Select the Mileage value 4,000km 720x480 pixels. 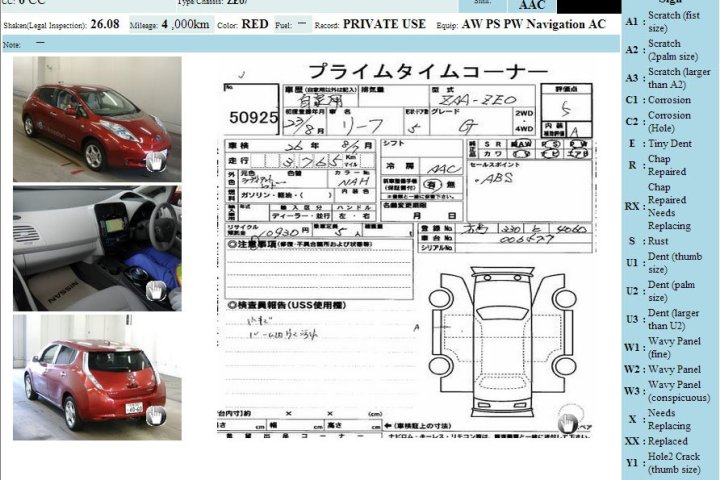point(186,24)
